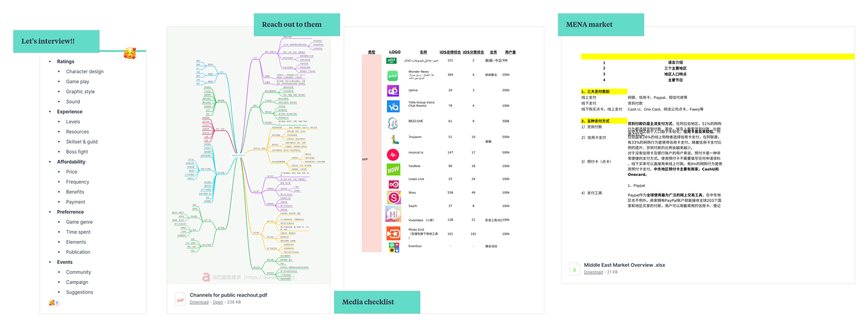Click the green YouNow 'NOW' logo
Image resolution: width=868 pixels, height=327 pixels.
[x=393, y=169]
